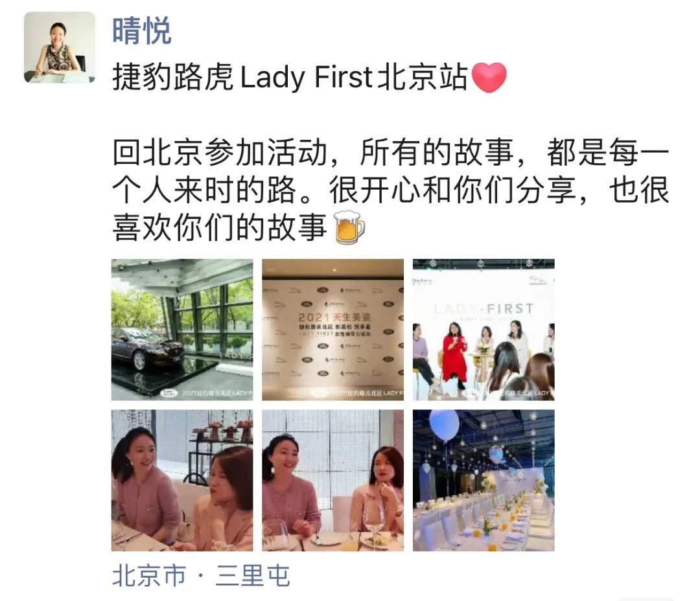Viewport: 700px width, 601px height.
Task: Open the LADY FIRST stage panel photo
Action: click(x=484, y=330)
